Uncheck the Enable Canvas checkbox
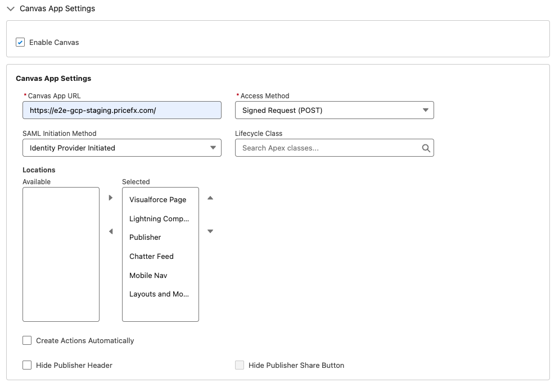Screen dimensions: 555x392 [21, 42]
